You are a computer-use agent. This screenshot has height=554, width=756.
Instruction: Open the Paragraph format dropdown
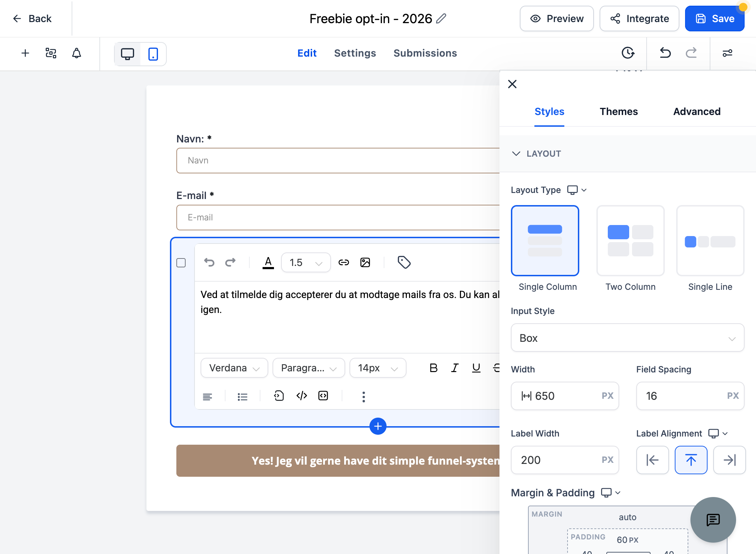click(309, 368)
